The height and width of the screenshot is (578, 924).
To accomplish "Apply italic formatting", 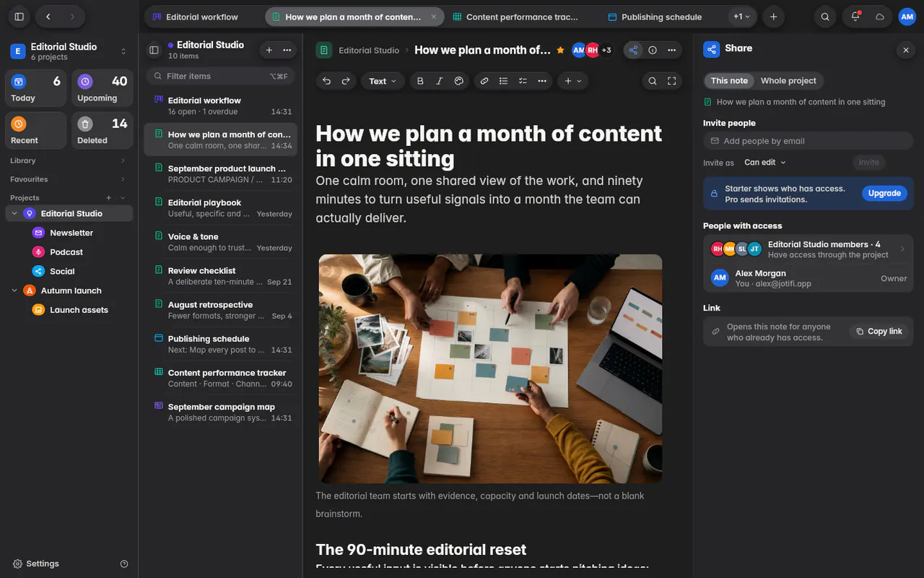I will click(x=439, y=81).
